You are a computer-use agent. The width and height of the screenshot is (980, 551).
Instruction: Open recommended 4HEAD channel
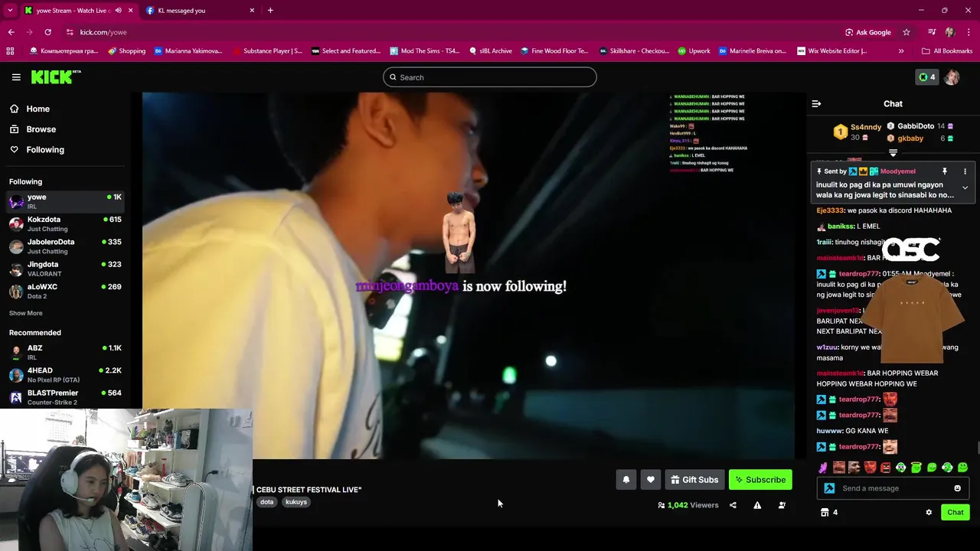pyautogui.click(x=65, y=375)
